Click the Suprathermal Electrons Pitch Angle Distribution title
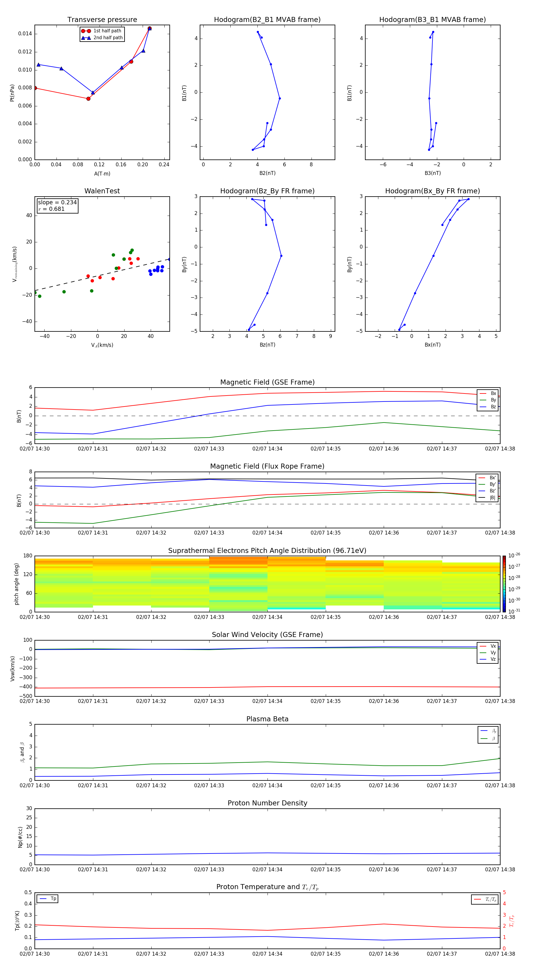 coord(267,551)
